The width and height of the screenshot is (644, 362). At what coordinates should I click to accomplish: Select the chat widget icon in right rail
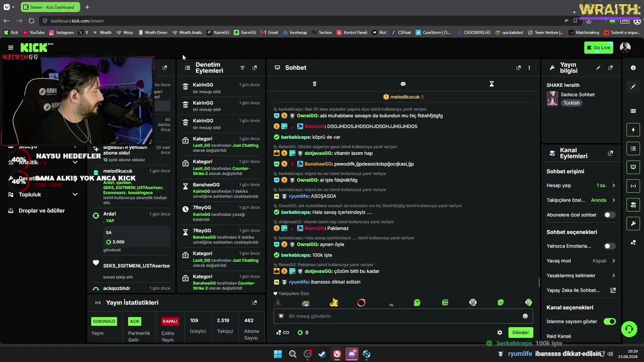(633, 167)
